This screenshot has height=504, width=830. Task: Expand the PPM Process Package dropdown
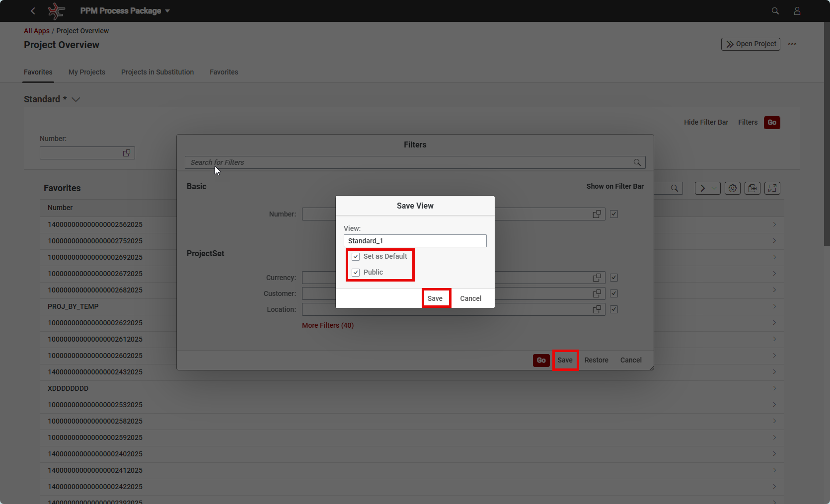click(167, 11)
